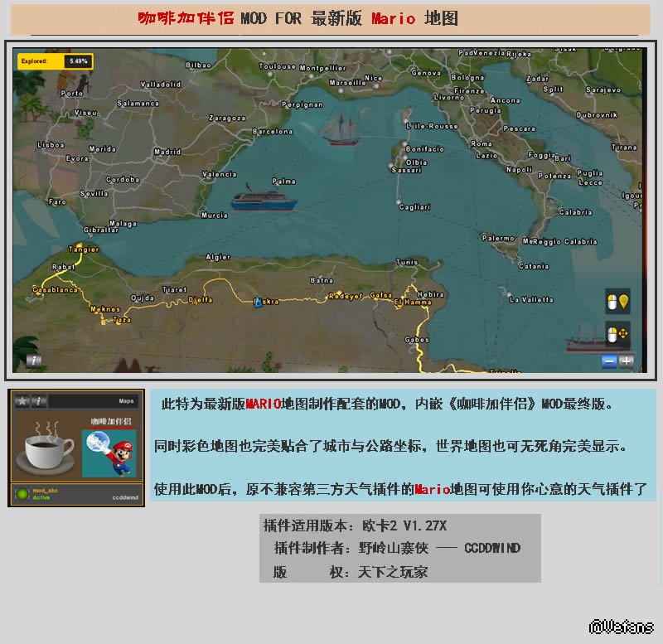Click the CCDDWIND author name in credits
The width and height of the screenshot is (663, 644).
[492, 548]
